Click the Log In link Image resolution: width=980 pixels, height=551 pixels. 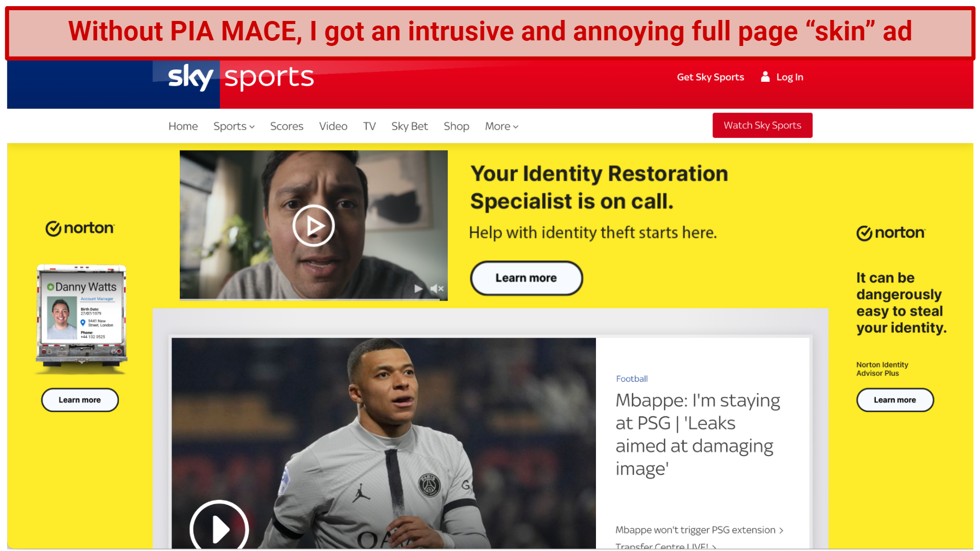(x=790, y=77)
